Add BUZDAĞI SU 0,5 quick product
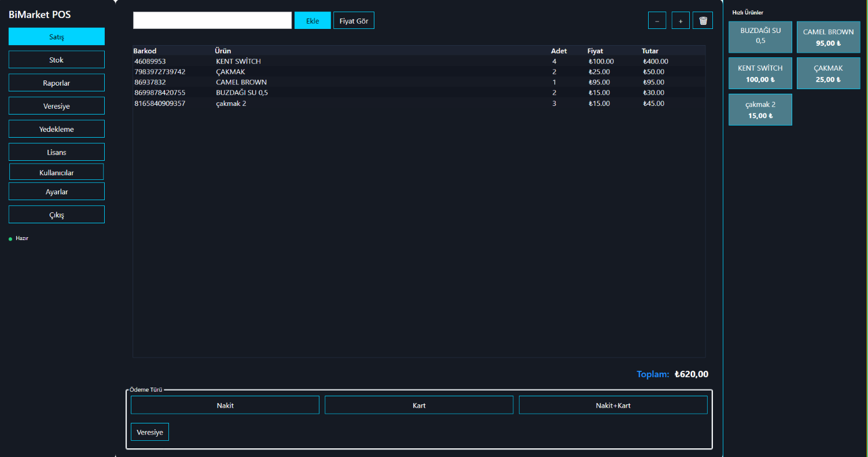 click(x=760, y=37)
